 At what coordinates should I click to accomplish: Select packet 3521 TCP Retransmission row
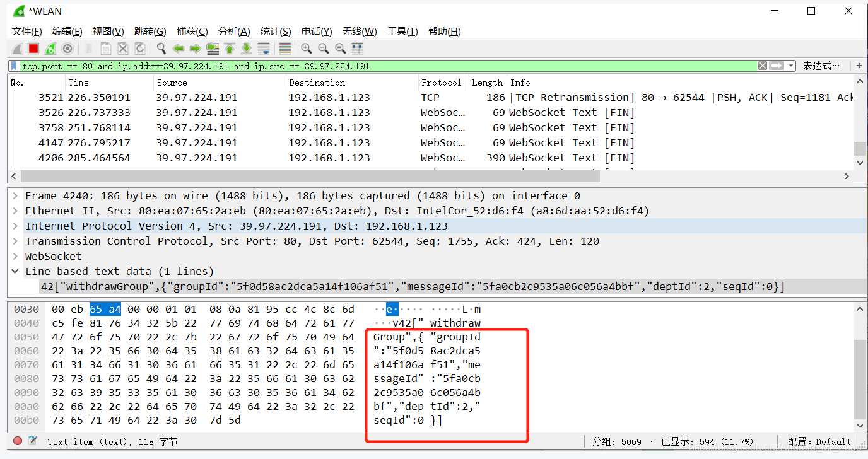[431, 98]
